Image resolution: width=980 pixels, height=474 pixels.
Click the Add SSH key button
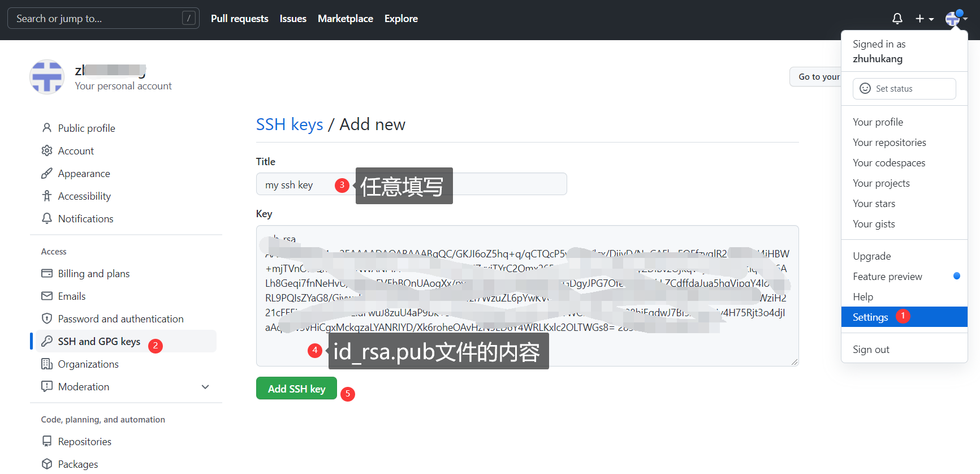(x=296, y=388)
